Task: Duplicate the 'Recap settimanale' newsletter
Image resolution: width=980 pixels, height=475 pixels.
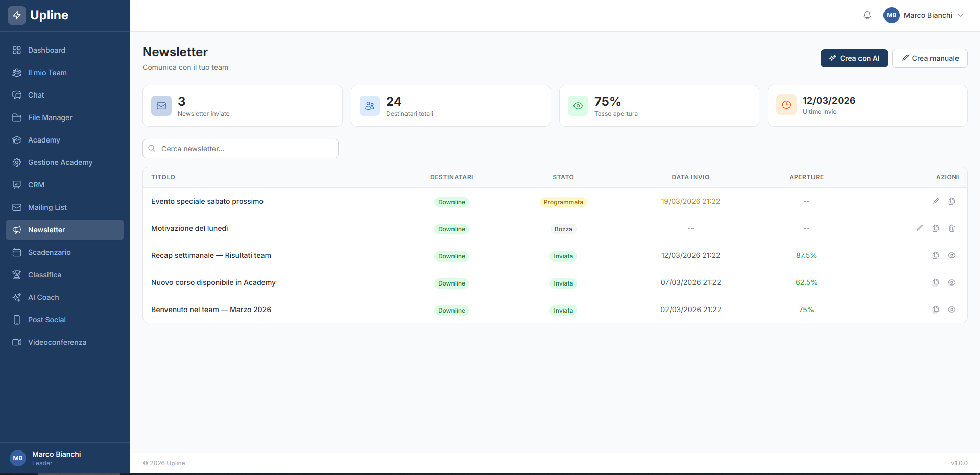Action: (936, 255)
